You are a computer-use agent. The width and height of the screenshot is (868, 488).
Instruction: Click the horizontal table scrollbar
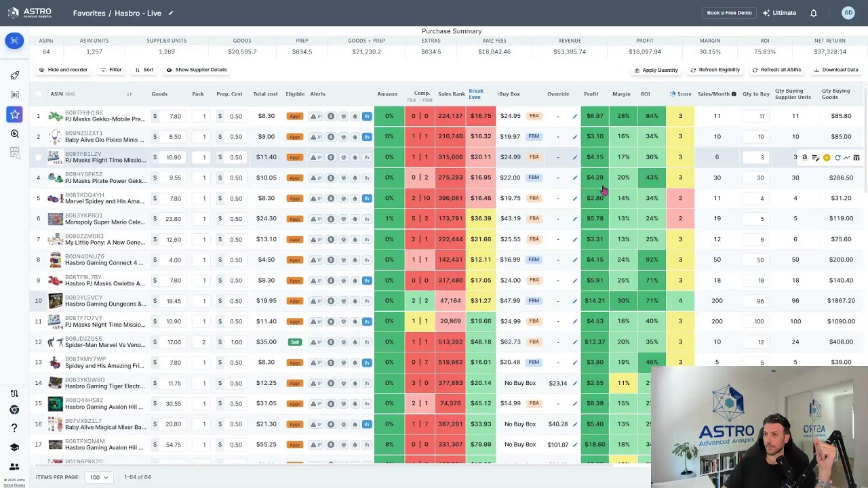(x=325, y=466)
